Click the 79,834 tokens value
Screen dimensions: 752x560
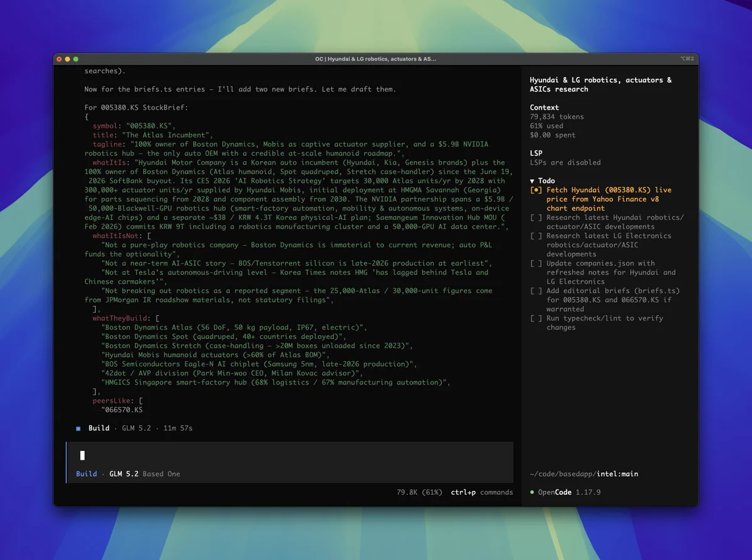556,117
